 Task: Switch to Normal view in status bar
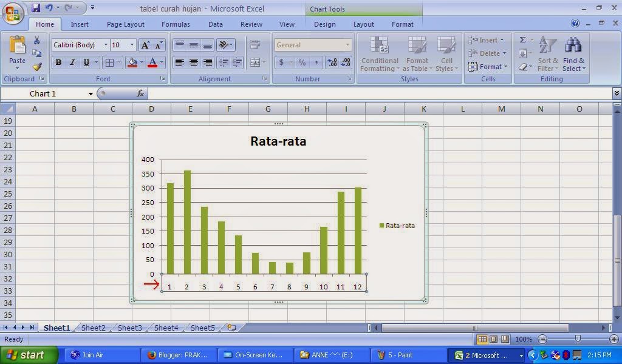482,339
